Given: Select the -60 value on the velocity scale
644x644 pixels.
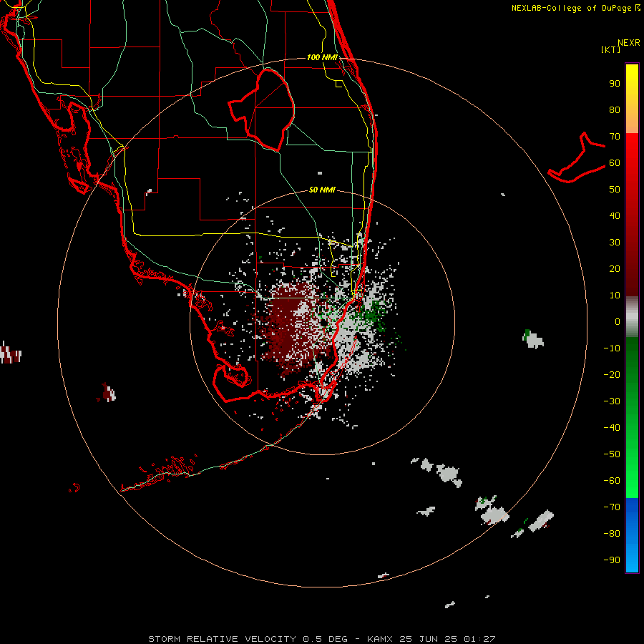Looking at the screenshot, I should 612,481.
